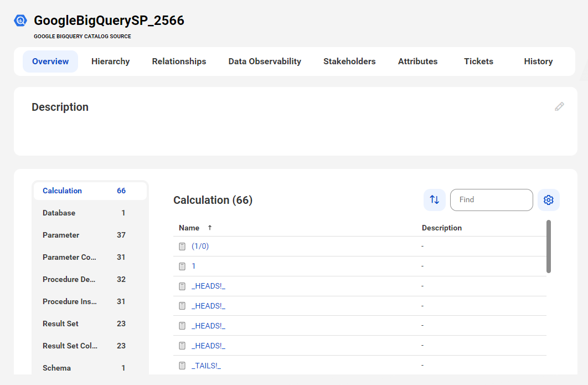Select the Database asset type
Screen dimensions: 588x385
point(90,213)
